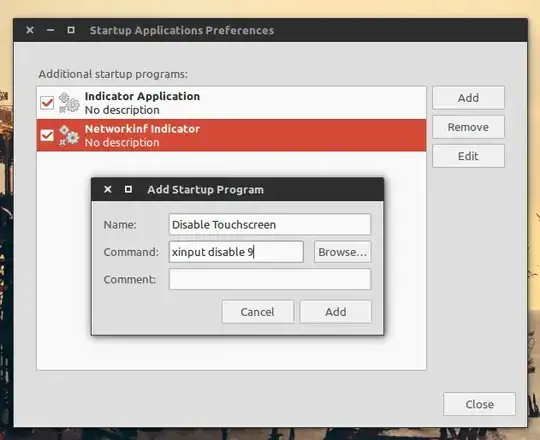Screen dimensions: 540x440
Task: Confirm with the dialog's Add button
Action: [336, 312]
